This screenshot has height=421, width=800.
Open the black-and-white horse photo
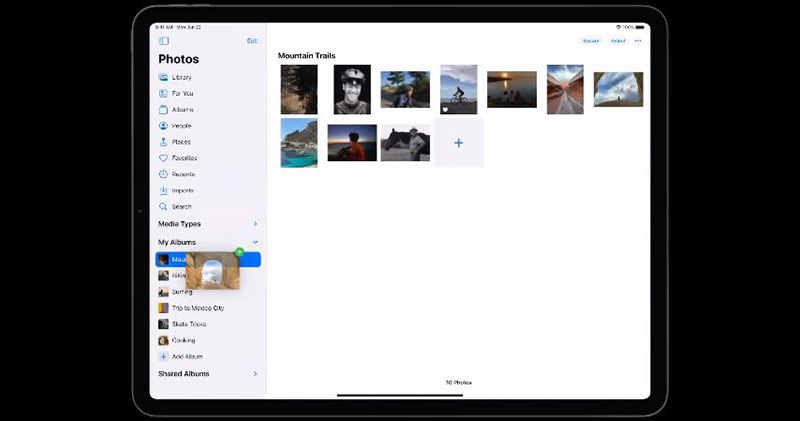point(405,143)
